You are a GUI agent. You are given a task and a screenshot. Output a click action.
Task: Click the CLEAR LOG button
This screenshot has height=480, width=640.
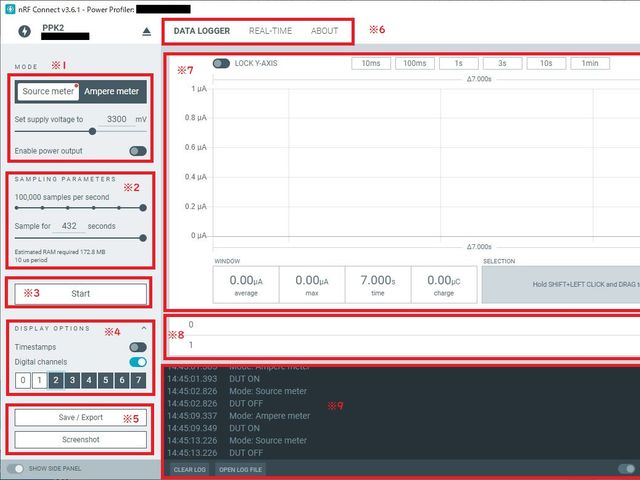(x=189, y=470)
